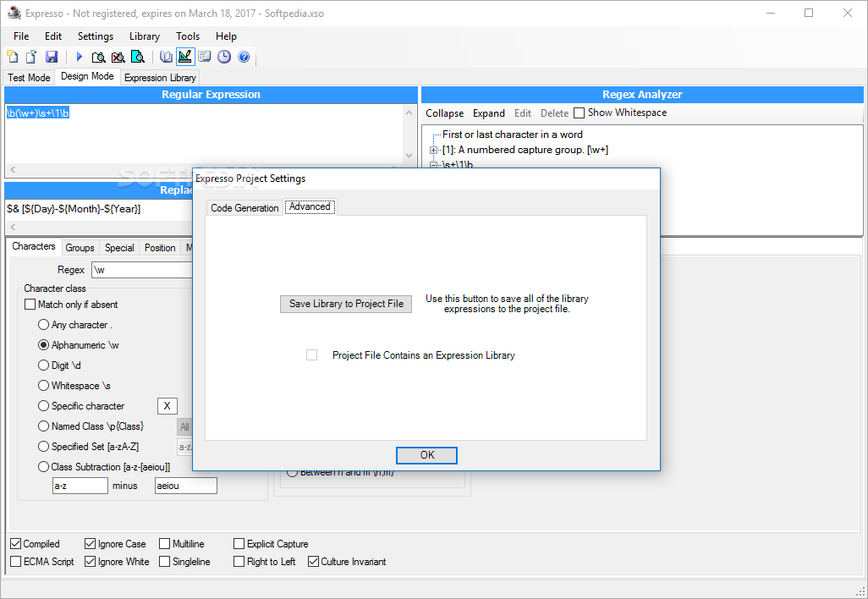
Task: Switch to Code Generation tab in settings dialog
Action: (244, 207)
